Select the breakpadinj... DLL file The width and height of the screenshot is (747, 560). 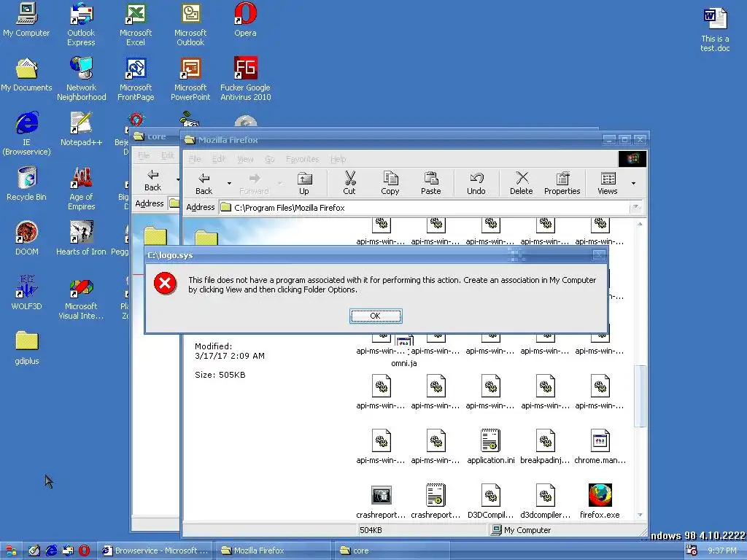point(545,446)
